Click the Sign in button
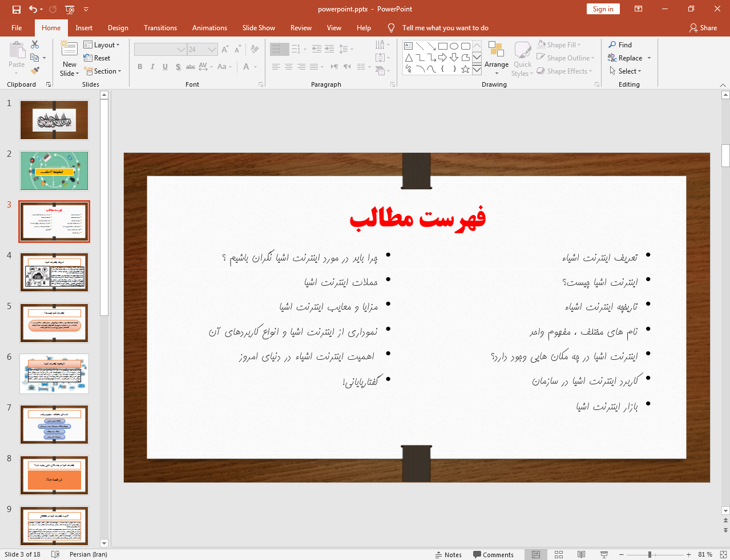This screenshot has height=560, width=730. click(603, 9)
